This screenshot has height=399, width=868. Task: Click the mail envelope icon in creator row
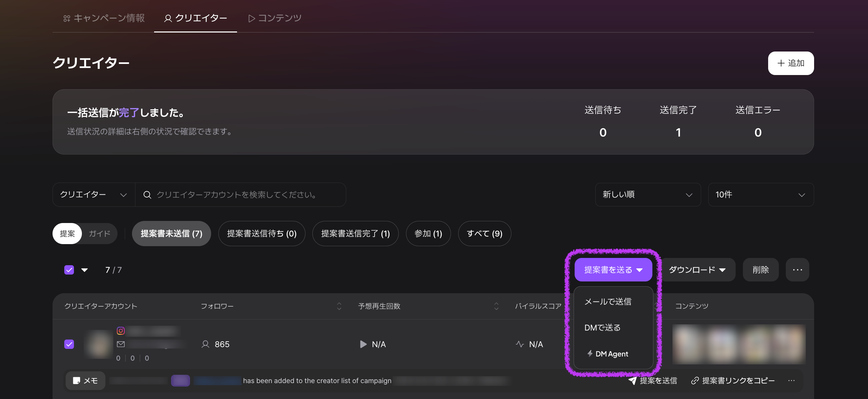121,344
